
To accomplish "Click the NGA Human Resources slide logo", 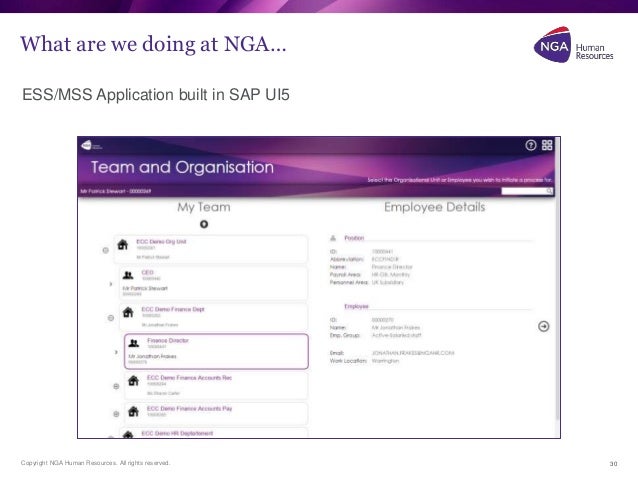I will pyautogui.click(x=573, y=45).
